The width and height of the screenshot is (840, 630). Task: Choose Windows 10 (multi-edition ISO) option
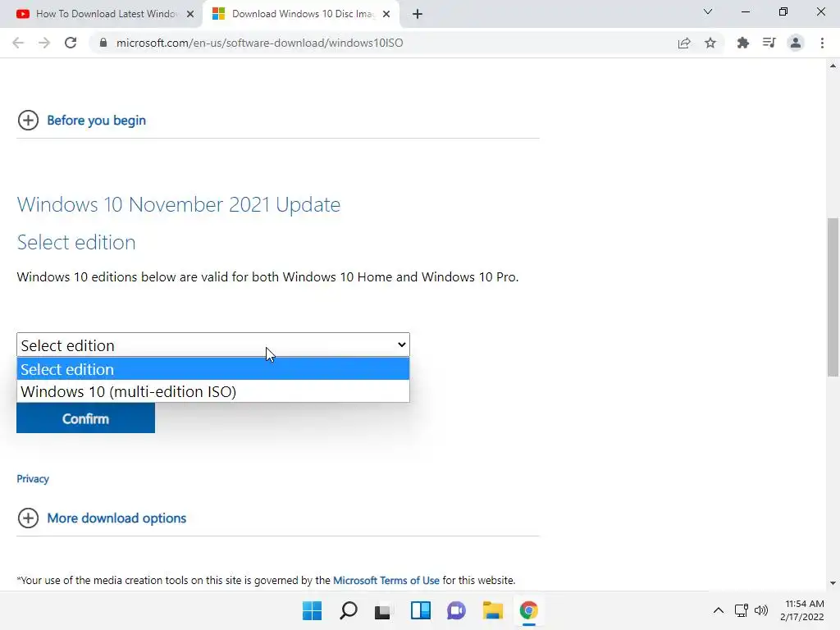pyautogui.click(x=213, y=391)
